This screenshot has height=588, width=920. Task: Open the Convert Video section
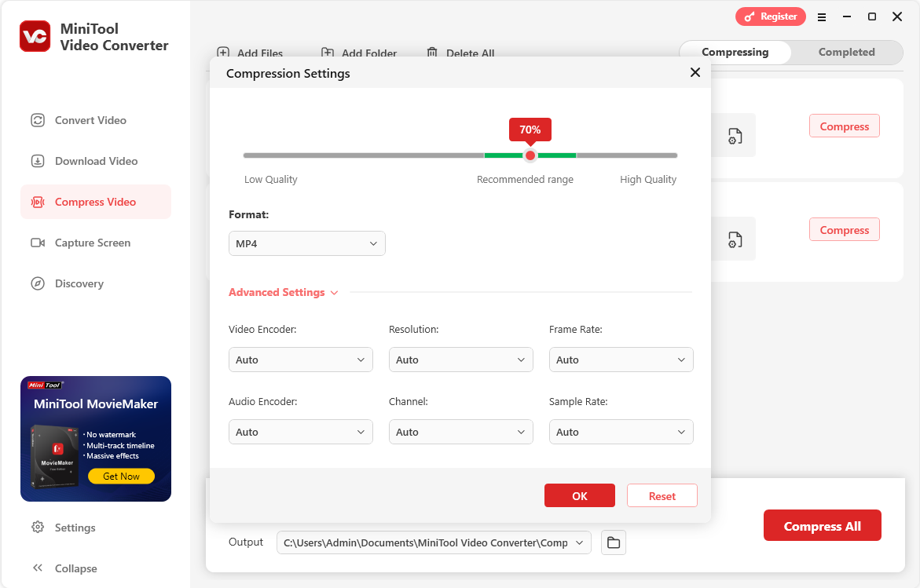90,120
